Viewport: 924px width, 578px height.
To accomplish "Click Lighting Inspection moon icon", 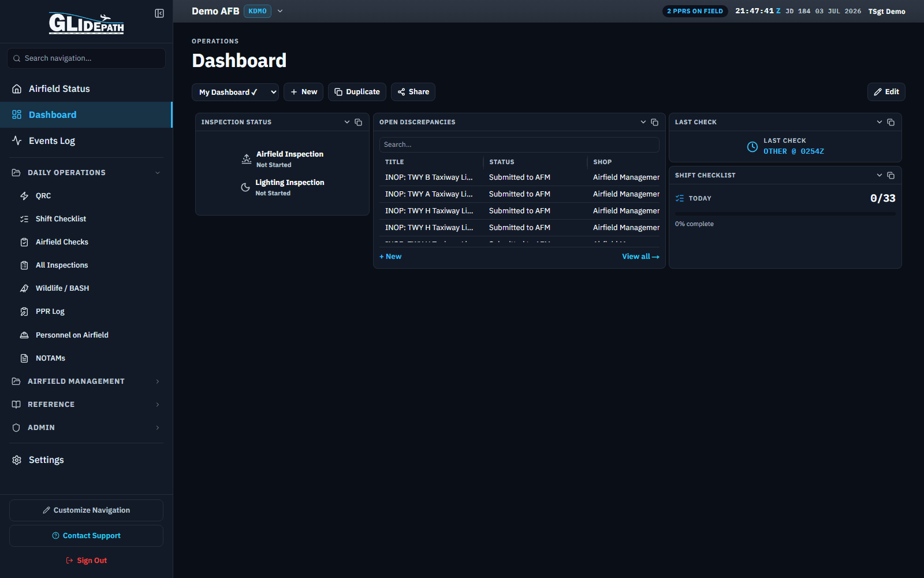I will pyautogui.click(x=245, y=187).
